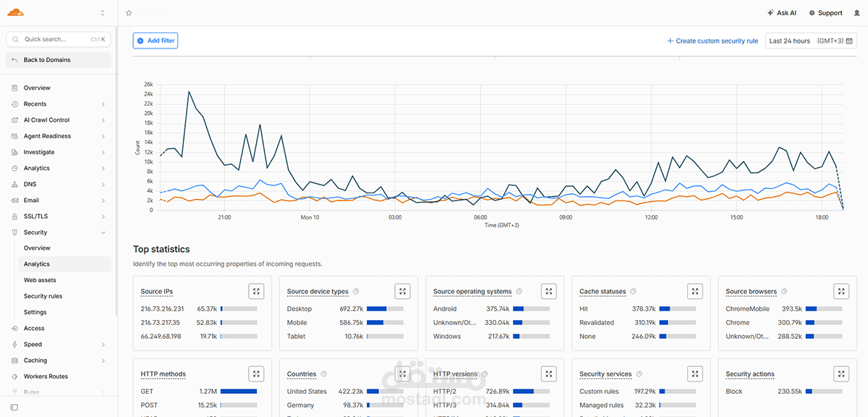Click the United States country row

pyautogui.click(x=345, y=391)
